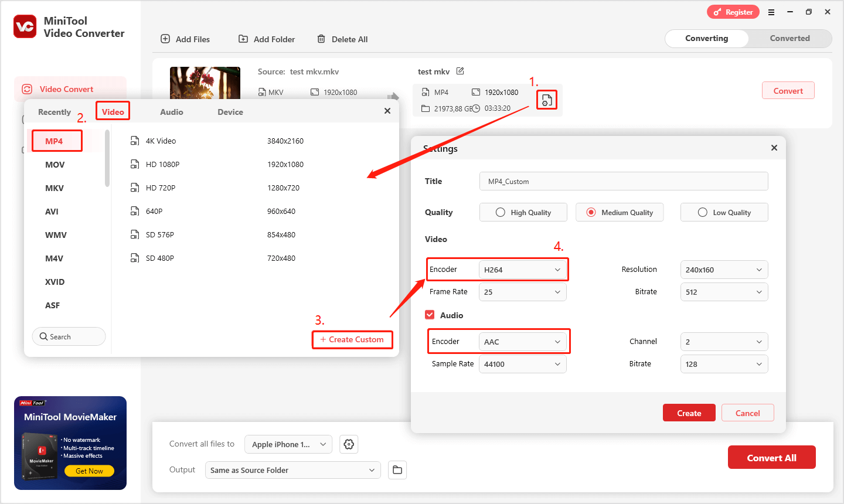Screen dimensions: 844x504
Task: Open Same as Source Folder output dropdown
Action: (292, 470)
